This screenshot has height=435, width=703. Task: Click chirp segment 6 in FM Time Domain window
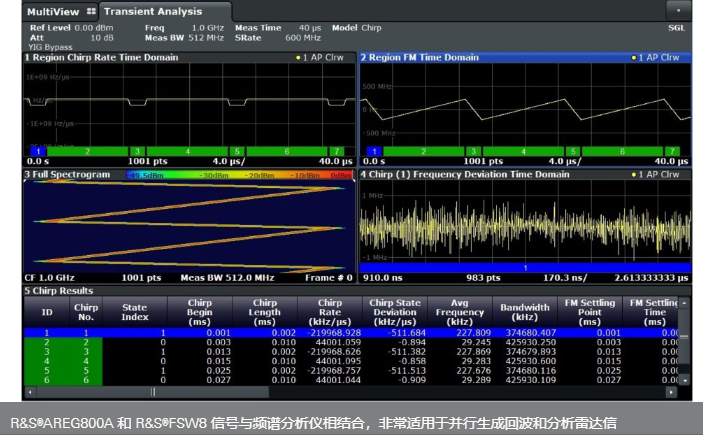coord(622,151)
